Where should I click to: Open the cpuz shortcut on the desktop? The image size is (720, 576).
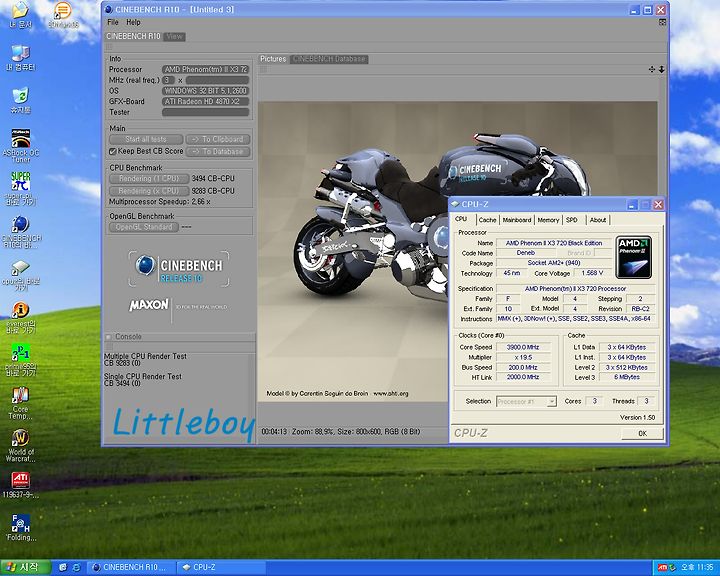[20, 276]
